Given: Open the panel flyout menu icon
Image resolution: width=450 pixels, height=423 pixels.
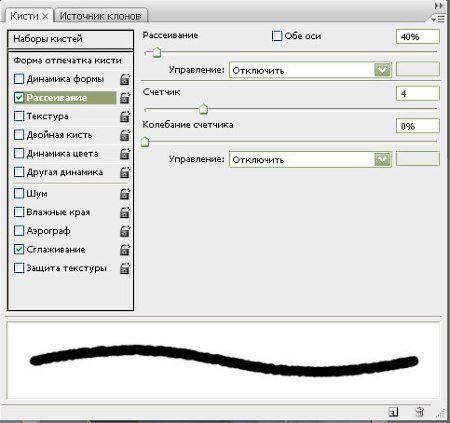Looking at the screenshot, I should point(438,19).
